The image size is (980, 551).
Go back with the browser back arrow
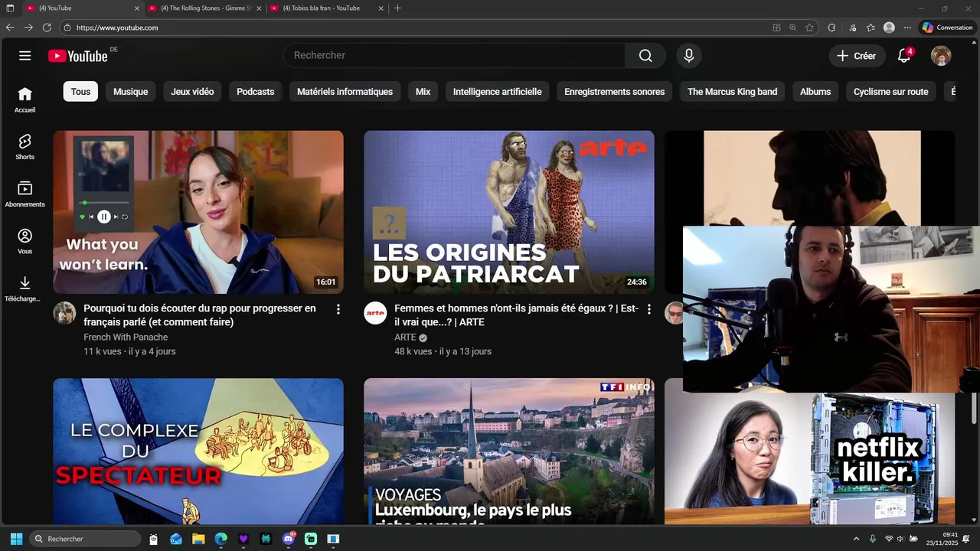[10, 28]
